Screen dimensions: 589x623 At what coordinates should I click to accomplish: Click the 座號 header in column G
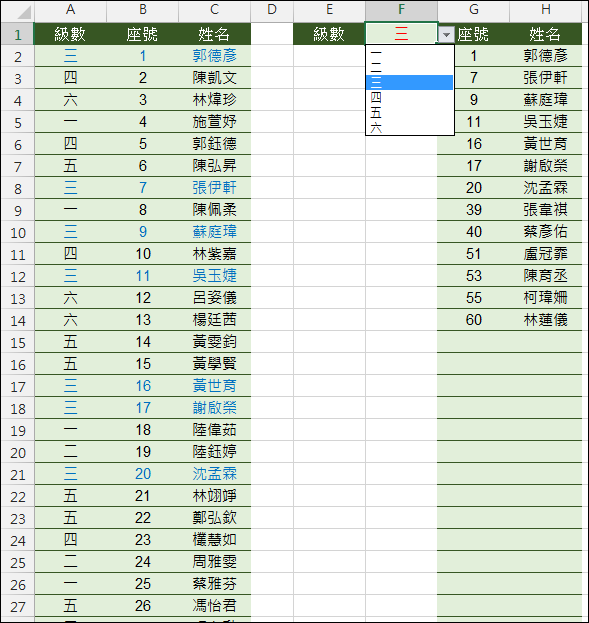click(x=473, y=34)
